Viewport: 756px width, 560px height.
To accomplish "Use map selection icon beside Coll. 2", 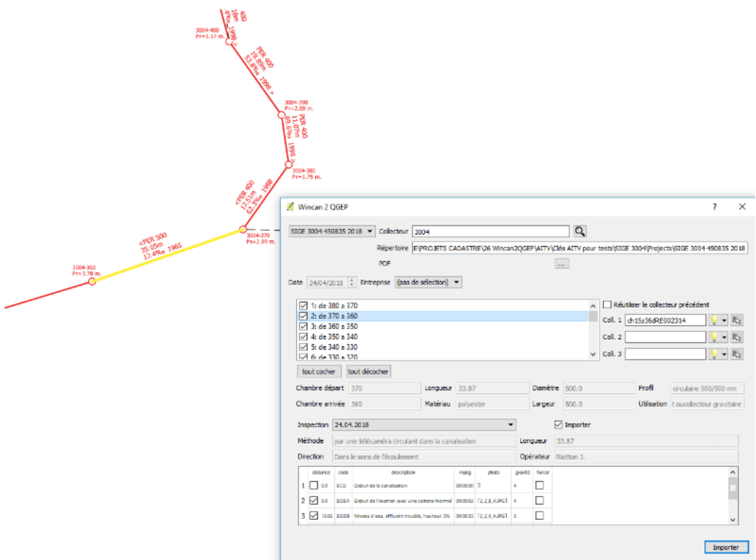I will tap(737, 337).
